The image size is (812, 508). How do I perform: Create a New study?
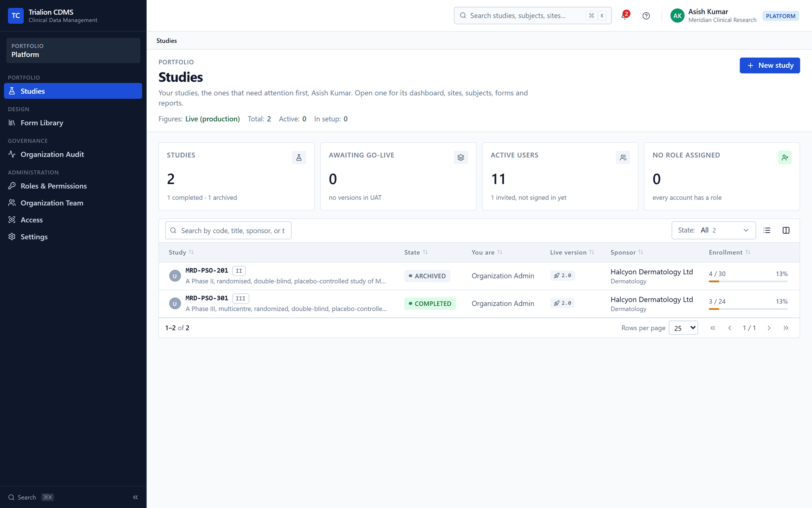pyautogui.click(x=770, y=66)
